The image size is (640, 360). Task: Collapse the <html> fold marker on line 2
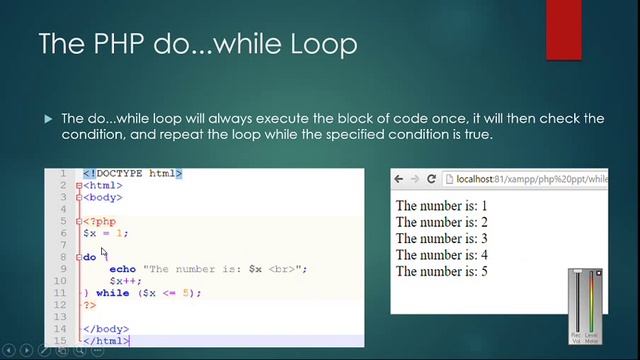click(x=79, y=186)
